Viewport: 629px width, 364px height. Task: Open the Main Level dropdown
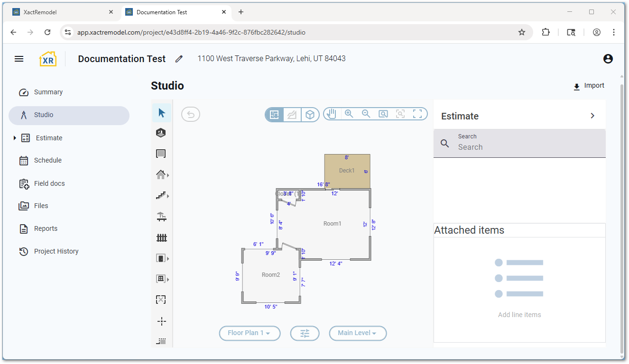(x=357, y=333)
